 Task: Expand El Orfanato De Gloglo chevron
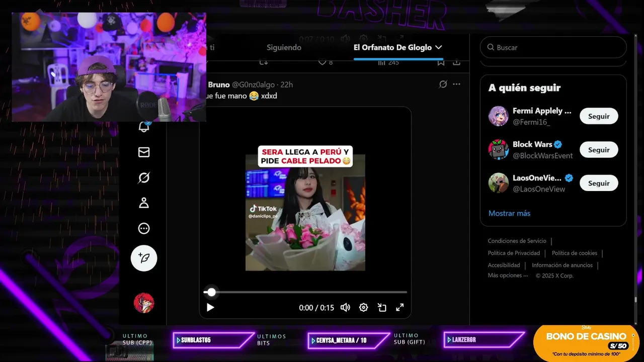pyautogui.click(x=438, y=47)
